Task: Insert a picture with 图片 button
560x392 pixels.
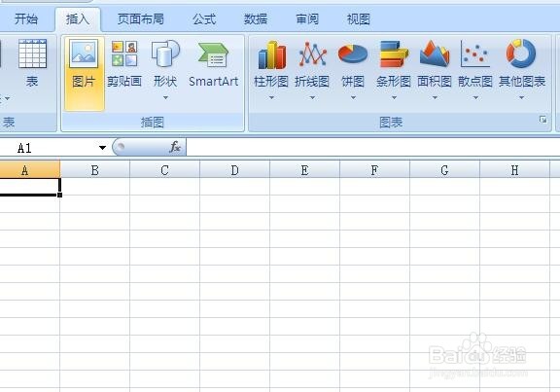Action: tap(85, 73)
